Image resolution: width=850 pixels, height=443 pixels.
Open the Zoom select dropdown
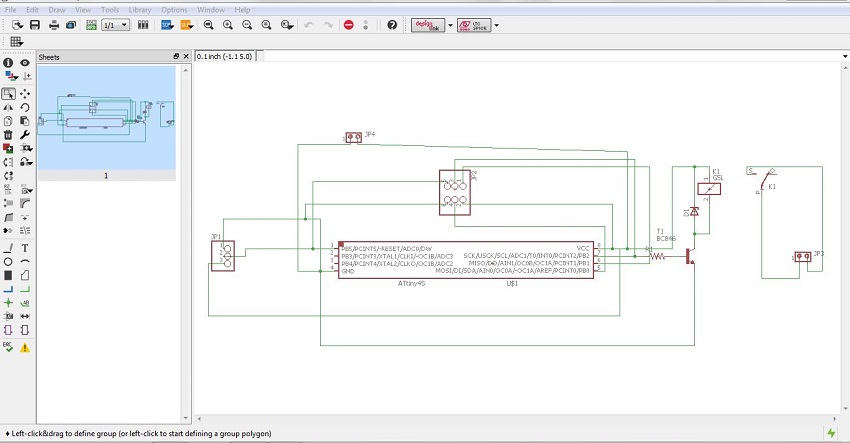(x=287, y=25)
